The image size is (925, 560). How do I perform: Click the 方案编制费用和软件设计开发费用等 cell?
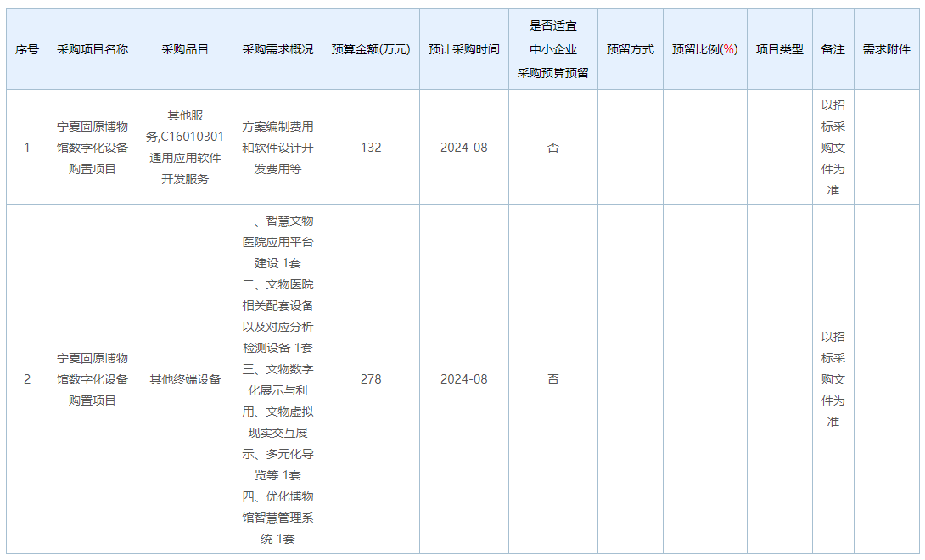click(277, 148)
